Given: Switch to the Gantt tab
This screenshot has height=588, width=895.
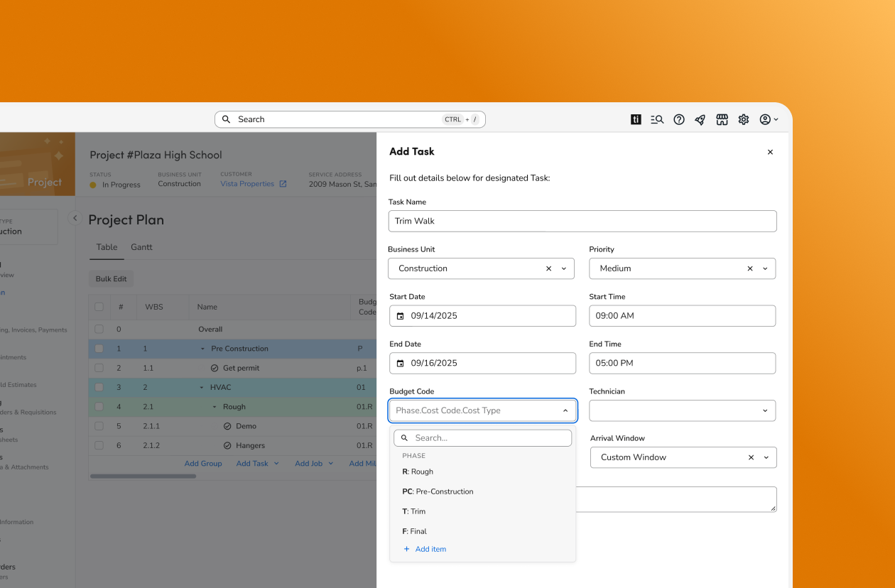Looking at the screenshot, I should click(x=141, y=247).
